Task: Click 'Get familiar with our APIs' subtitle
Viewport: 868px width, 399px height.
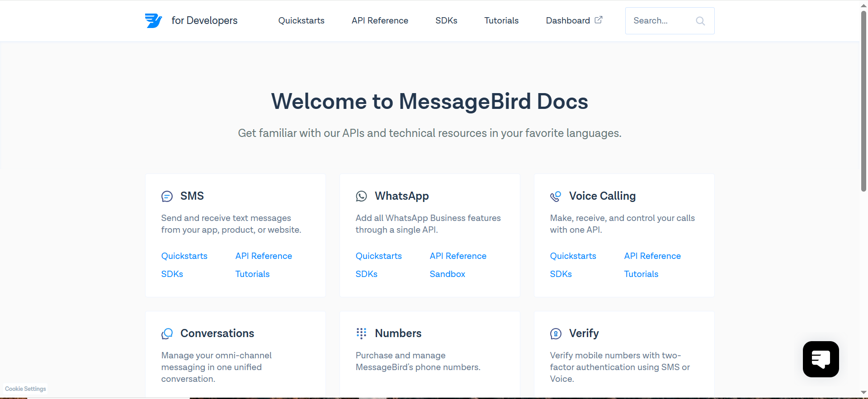Action: click(429, 133)
